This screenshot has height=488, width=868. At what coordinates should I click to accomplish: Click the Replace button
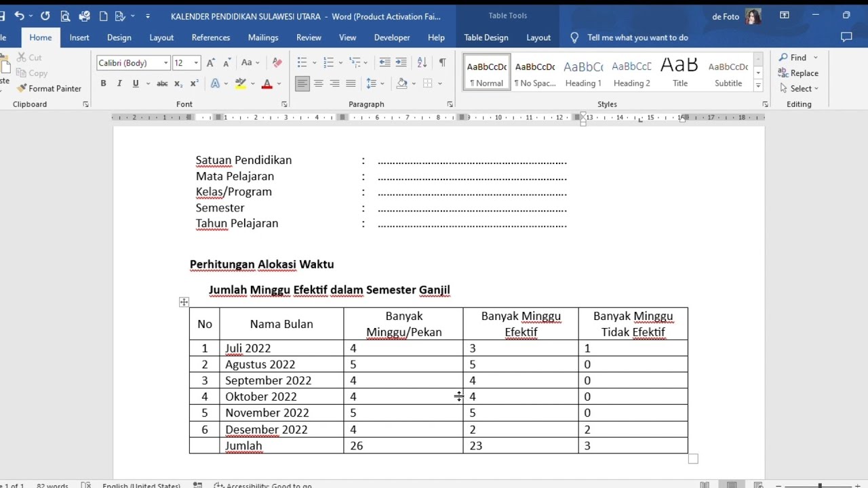click(x=798, y=73)
